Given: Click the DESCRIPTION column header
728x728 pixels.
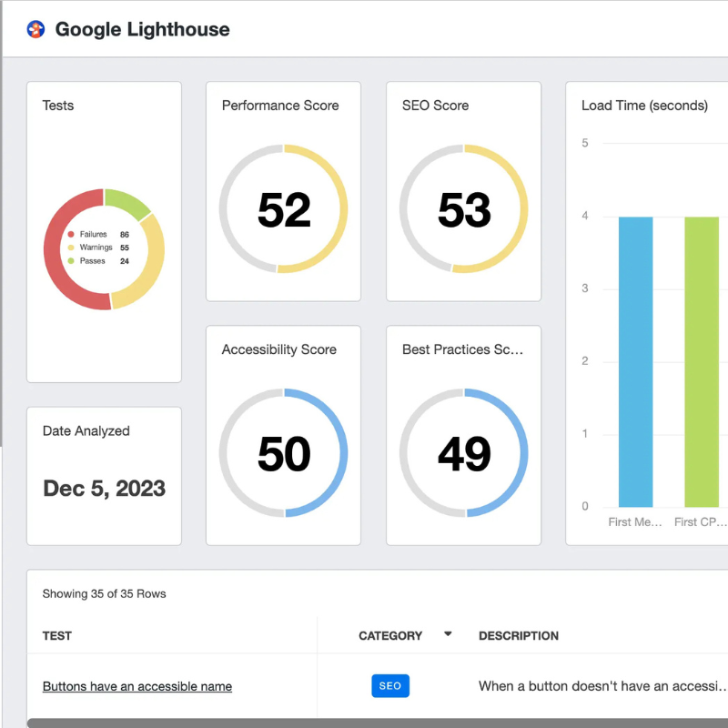Looking at the screenshot, I should tap(519, 635).
